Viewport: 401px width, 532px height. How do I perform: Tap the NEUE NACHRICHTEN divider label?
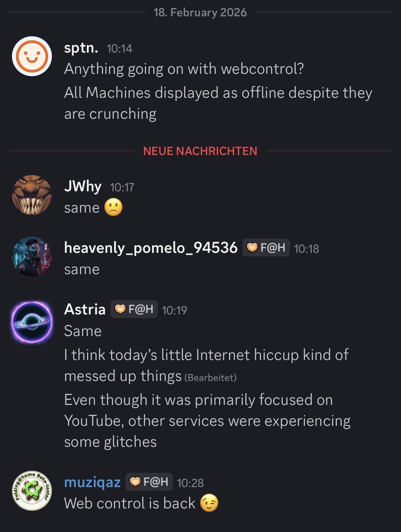[200, 151]
